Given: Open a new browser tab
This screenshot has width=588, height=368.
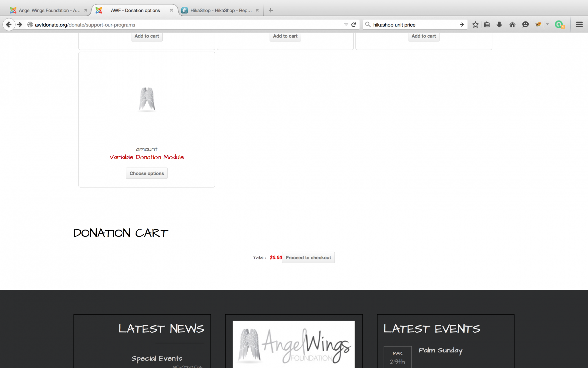Looking at the screenshot, I should pos(271,10).
